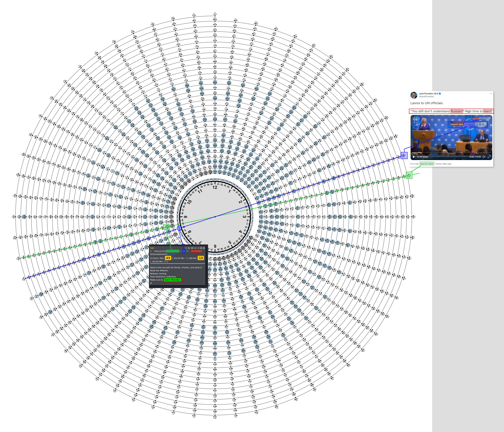Click the clipboard check icon in the post panel
The width and height of the screenshot is (504, 432).
189,248
